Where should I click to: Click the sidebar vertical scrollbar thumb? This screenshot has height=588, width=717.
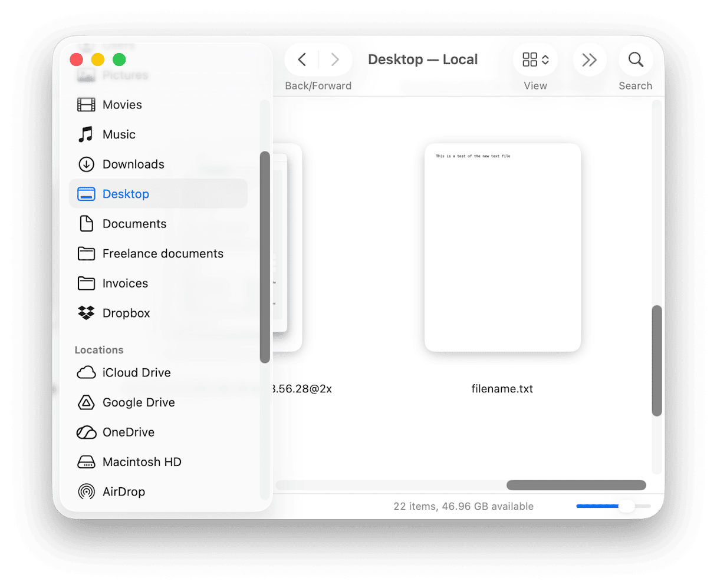pyautogui.click(x=265, y=257)
